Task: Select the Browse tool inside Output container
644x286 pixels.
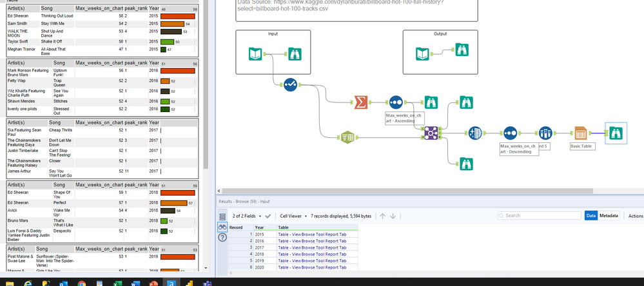Action: click(x=462, y=50)
